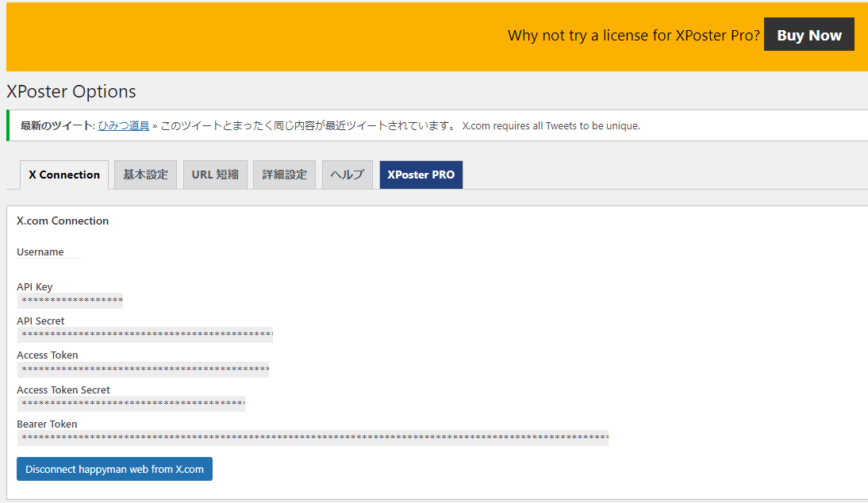This screenshot has height=503, width=868.
Task: Click the masked Bearer Token field
Action: [x=313, y=438]
